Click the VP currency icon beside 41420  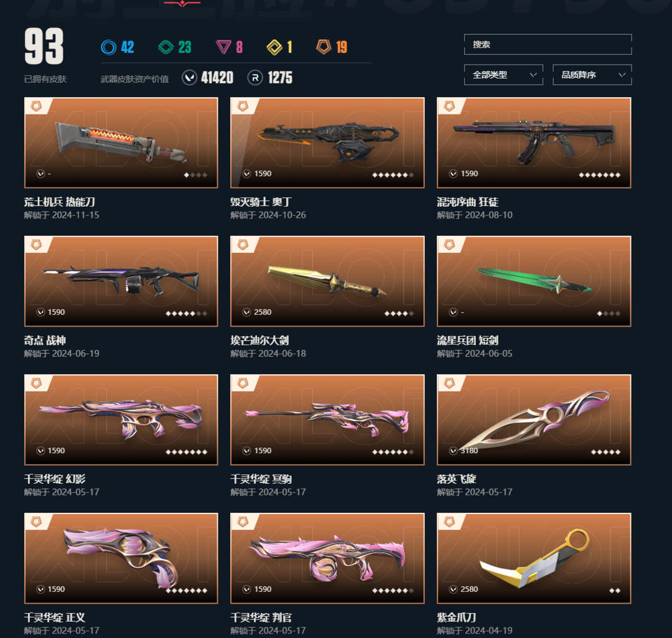[x=189, y=78]
